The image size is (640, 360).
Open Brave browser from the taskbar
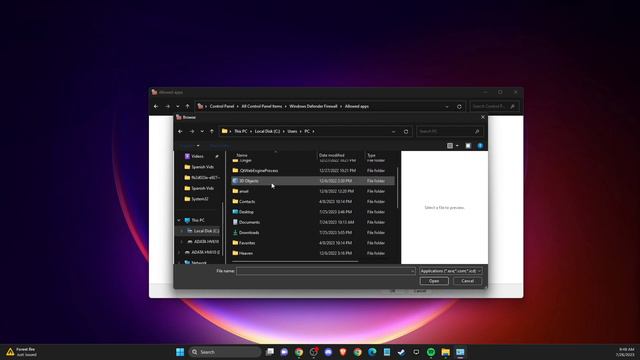pyautogui.click(x=343, y=352)
